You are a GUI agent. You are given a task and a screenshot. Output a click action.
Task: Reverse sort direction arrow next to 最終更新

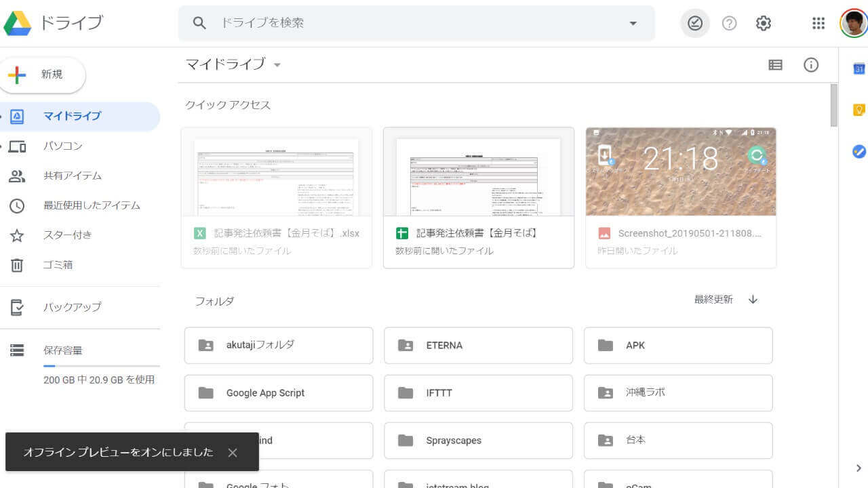pyautogui.click(x=753, y=300)
